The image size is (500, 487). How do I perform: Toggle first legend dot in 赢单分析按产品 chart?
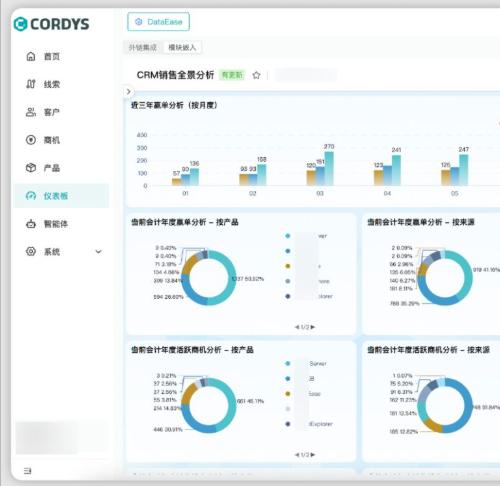[288, 236]
